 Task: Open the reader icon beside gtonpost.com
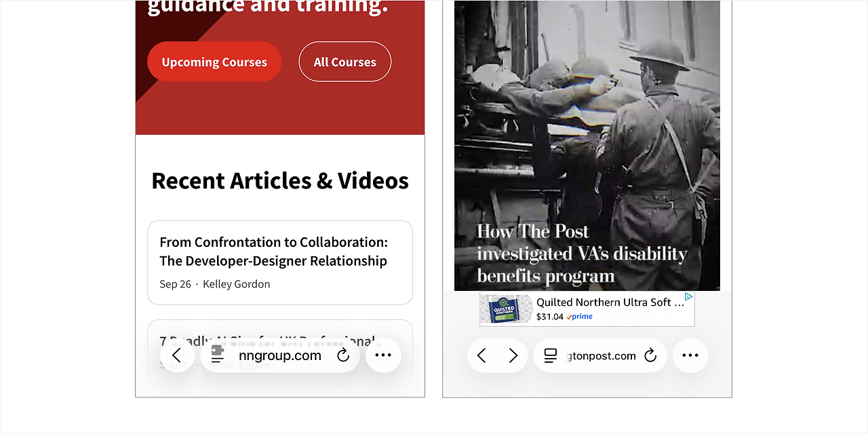click(x=551, y=355)
